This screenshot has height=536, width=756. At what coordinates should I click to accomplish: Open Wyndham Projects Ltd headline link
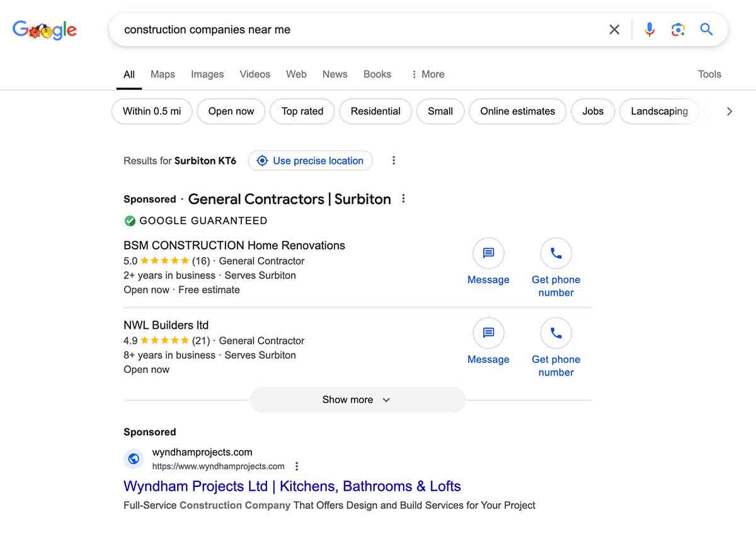(x=292, y=486)
